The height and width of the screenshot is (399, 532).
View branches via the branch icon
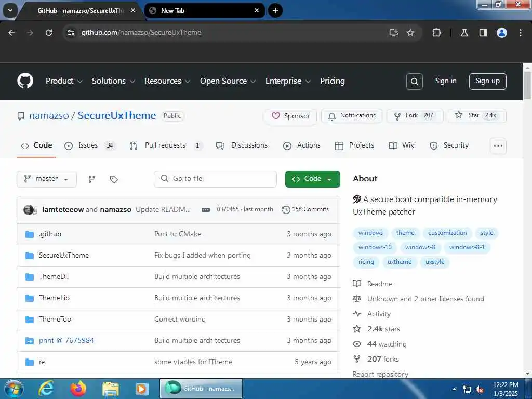(x=92, y=179)
